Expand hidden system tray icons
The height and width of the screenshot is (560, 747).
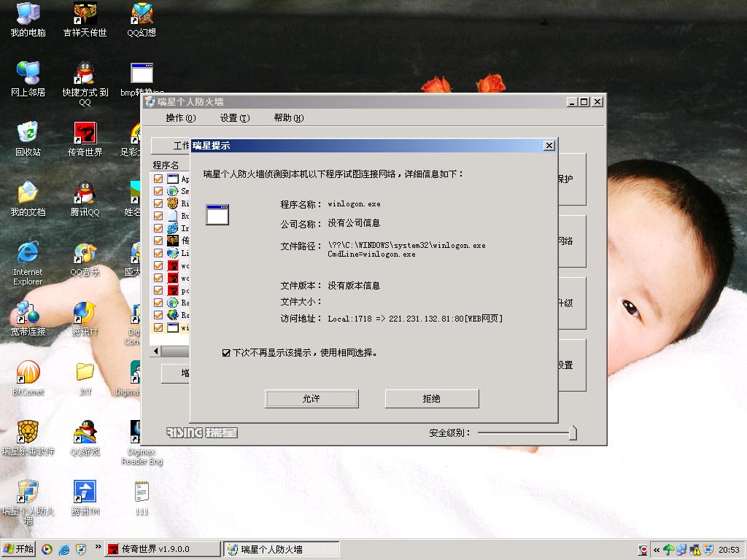pyautogui.click(x=657, y=550)
